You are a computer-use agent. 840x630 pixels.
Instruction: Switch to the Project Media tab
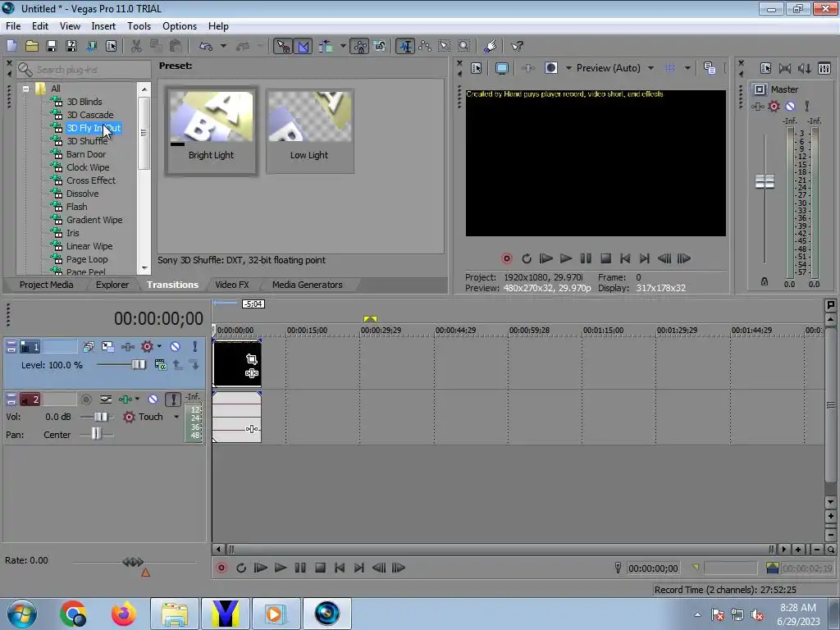click(46, 285)
